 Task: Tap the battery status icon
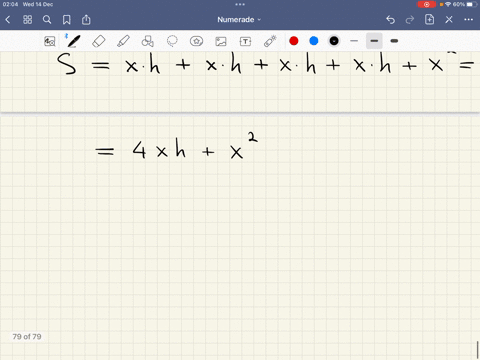tap(472, 4)
